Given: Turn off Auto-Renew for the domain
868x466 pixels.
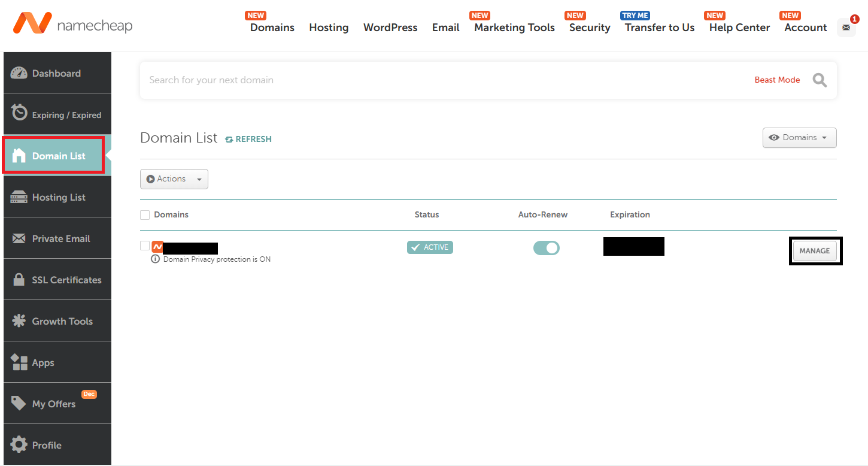Looking at the screenshot, I should [x=546, y=247].
